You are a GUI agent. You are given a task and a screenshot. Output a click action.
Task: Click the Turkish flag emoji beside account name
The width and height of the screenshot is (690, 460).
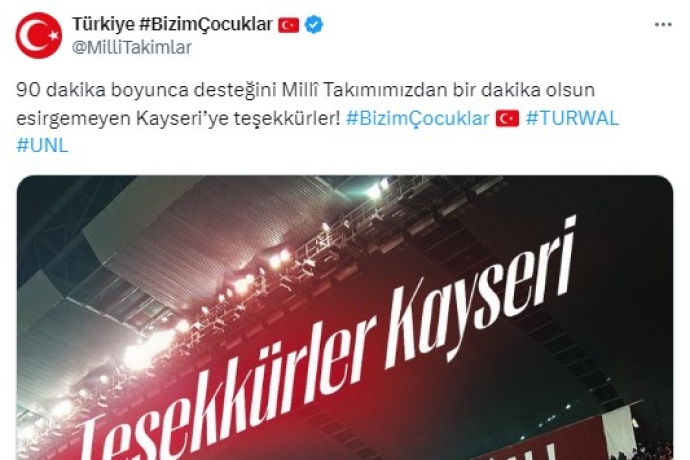(x=289, y=25)
